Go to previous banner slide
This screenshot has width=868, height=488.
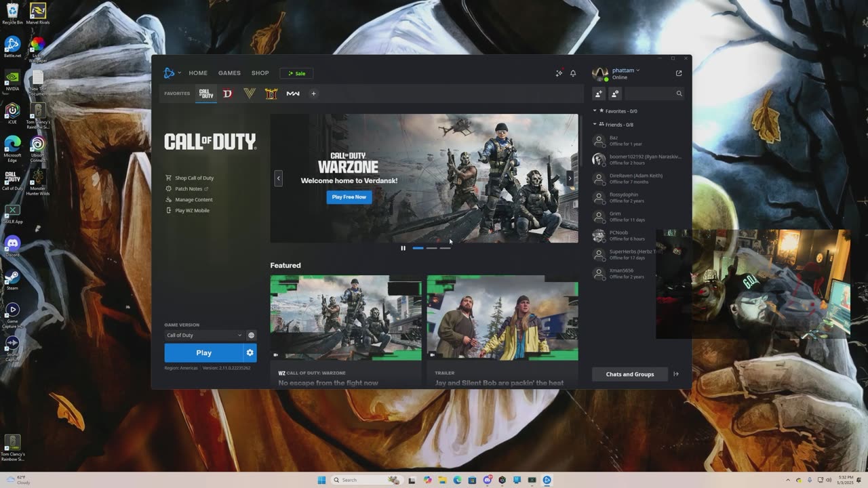(278, 178)
